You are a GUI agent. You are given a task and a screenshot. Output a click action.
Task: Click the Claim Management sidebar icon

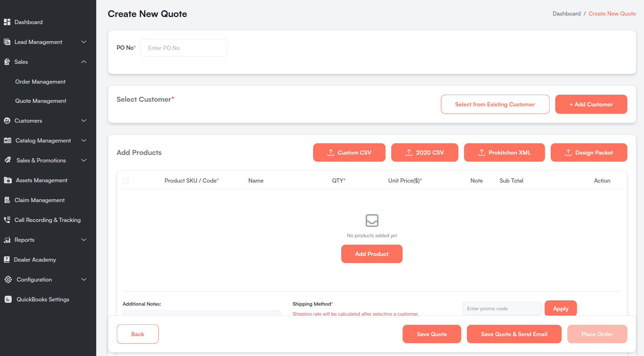tap(7, 200)
